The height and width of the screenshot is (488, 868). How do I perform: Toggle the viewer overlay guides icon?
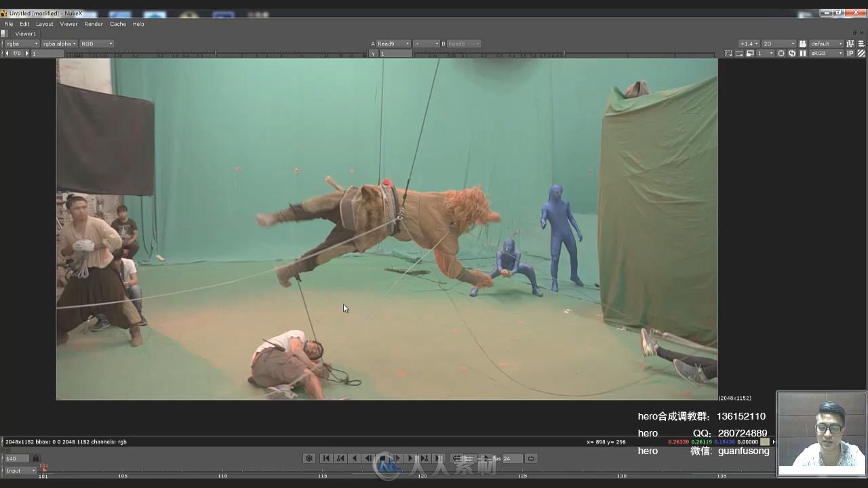pos(850,43)
